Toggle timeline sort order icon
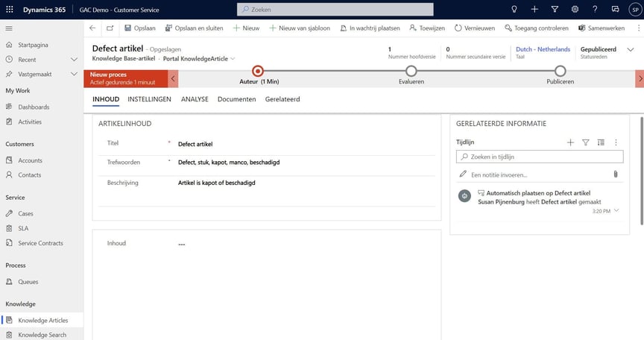Viewport: 644px width, 340px height. (601, 142)
